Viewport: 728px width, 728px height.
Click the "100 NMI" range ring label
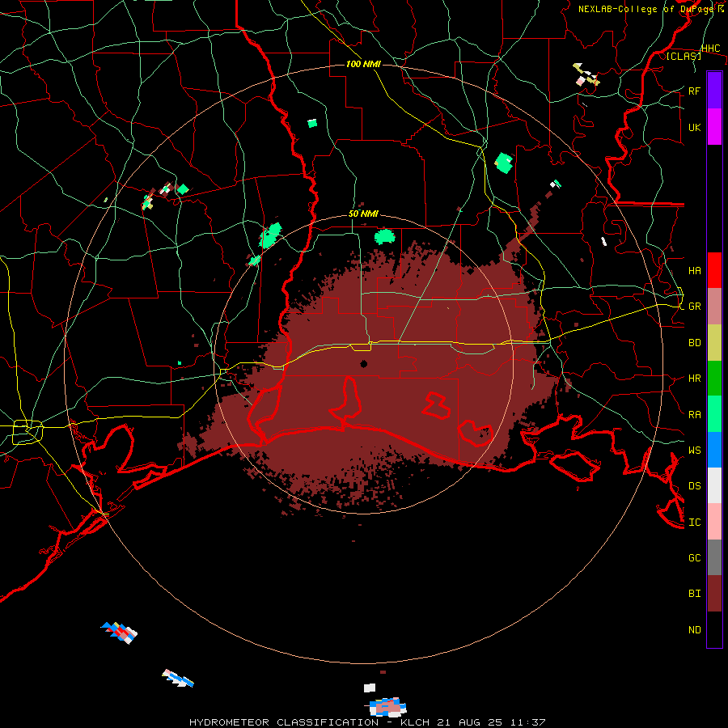tap(363, 64)
